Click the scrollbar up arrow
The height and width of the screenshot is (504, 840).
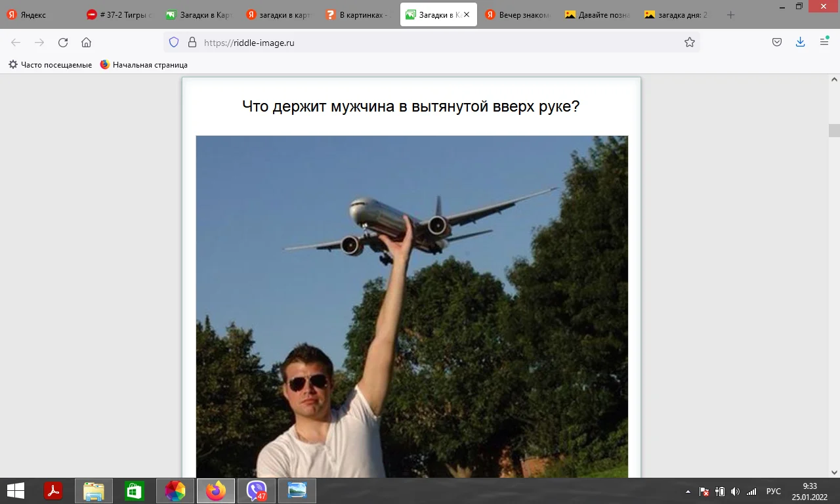(834, 80)
